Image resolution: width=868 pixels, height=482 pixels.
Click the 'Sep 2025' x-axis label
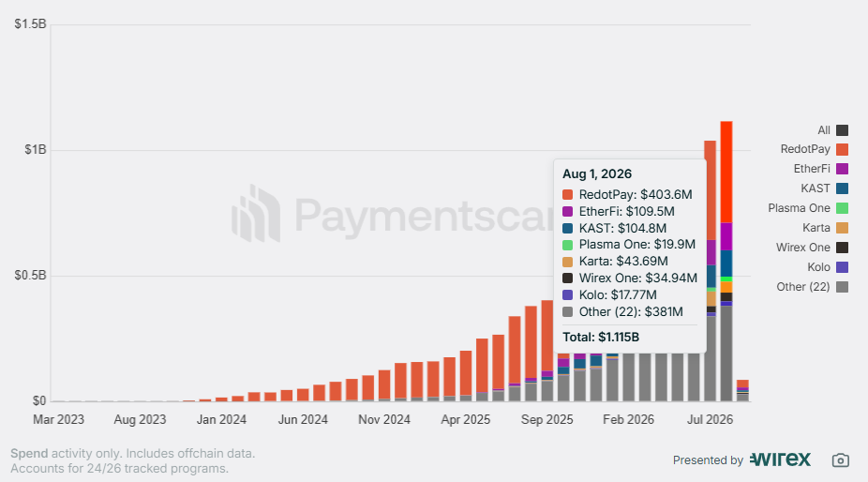(x=546, y=420)
